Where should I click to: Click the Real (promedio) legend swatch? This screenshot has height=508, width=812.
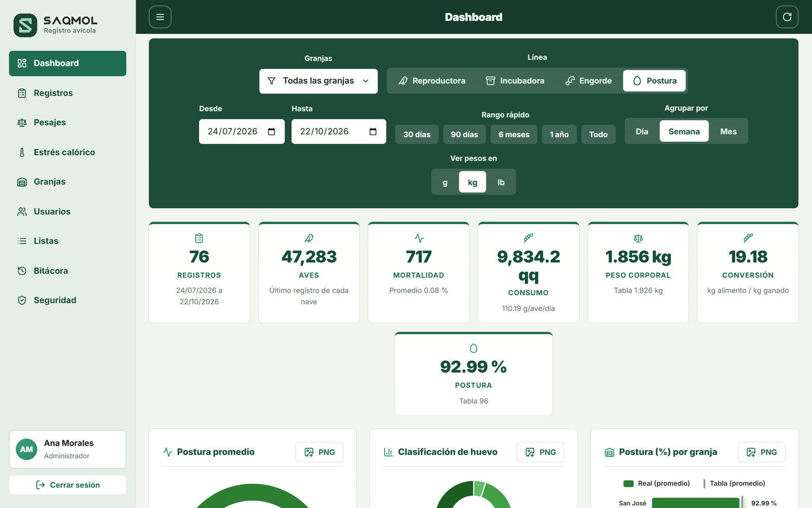click(x=628, y=484)
